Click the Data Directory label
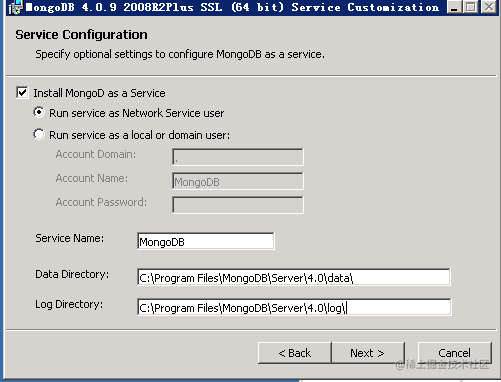This screenshot has width=501, height=382. [72, 274]
